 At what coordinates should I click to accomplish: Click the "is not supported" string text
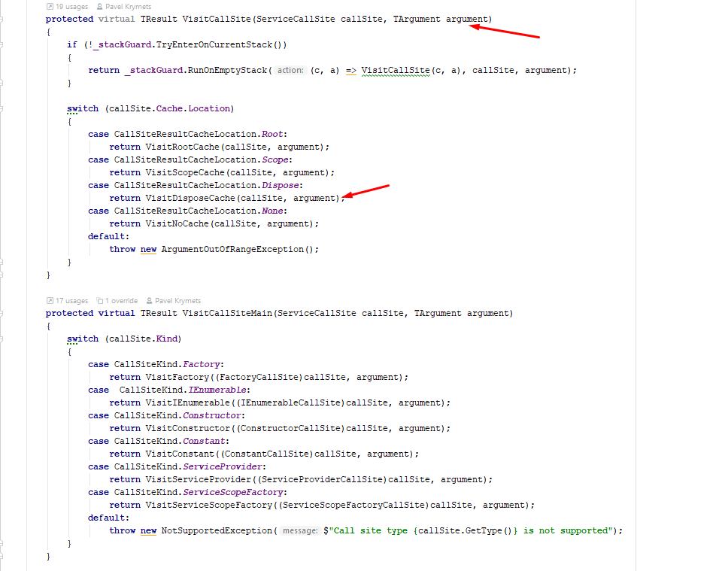tap(566, 530)
